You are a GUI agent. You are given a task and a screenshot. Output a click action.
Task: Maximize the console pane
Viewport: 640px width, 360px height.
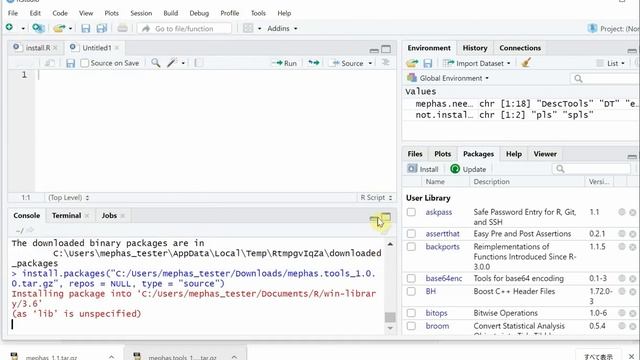tap(385, 218)
